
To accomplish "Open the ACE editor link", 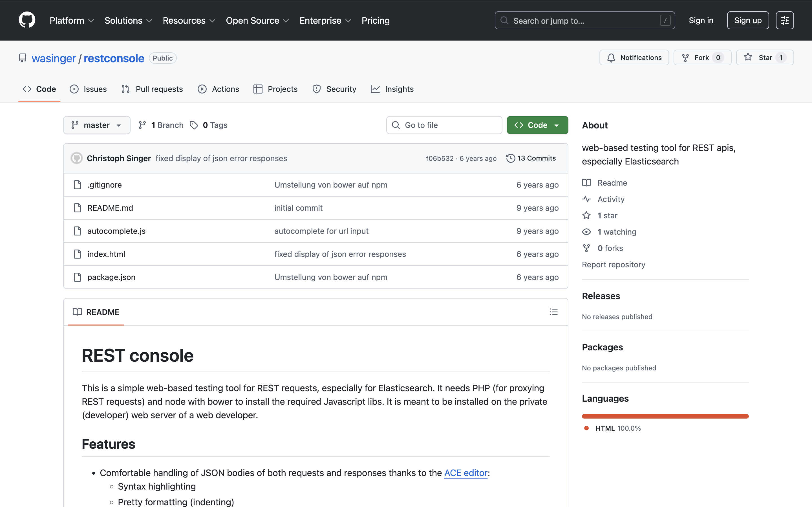I will 465,473.
